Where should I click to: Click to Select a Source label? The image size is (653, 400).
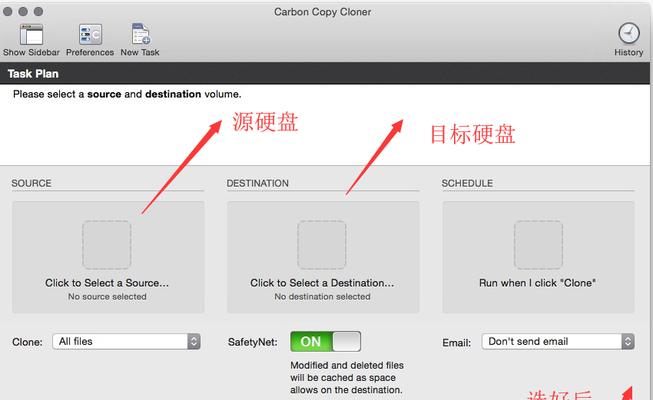(107, 283)
